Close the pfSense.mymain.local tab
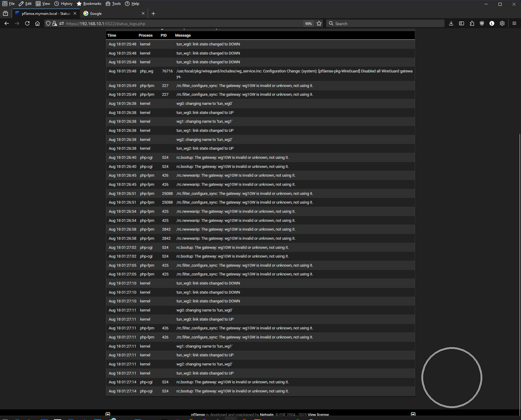 (x=75, y=14)
